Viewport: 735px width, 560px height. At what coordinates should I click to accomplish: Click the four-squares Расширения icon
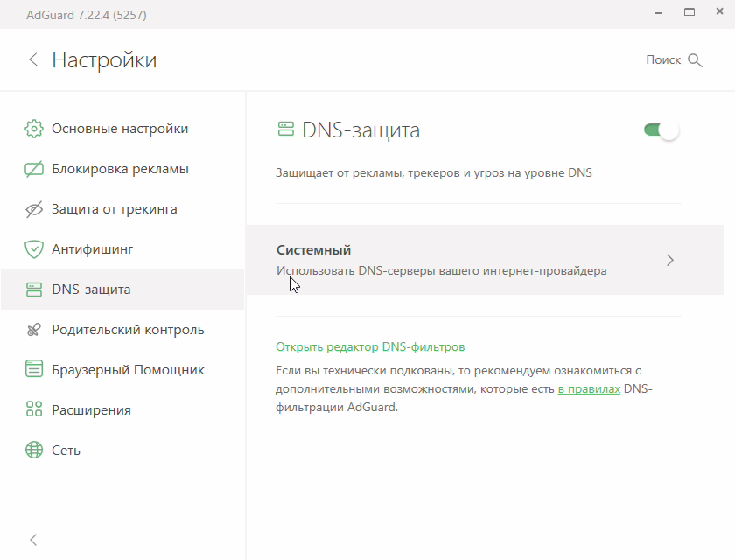coord(34,410)
